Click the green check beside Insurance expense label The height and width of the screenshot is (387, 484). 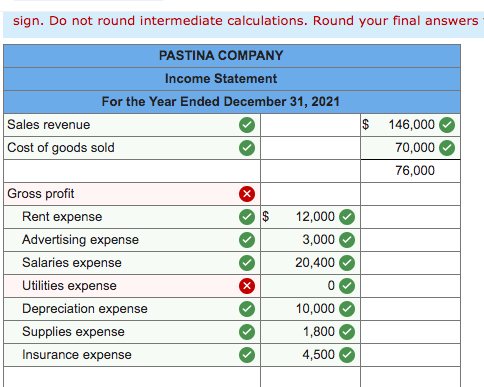click(x=247, y=355)
